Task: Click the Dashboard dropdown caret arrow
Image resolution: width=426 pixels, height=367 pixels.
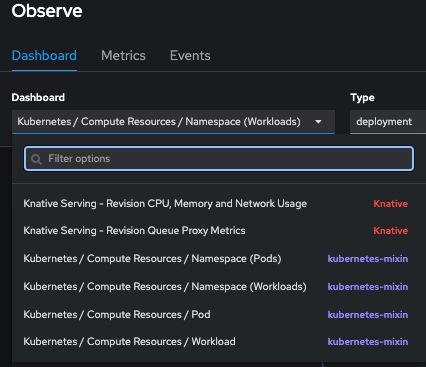Action: (x=318, y=122)
